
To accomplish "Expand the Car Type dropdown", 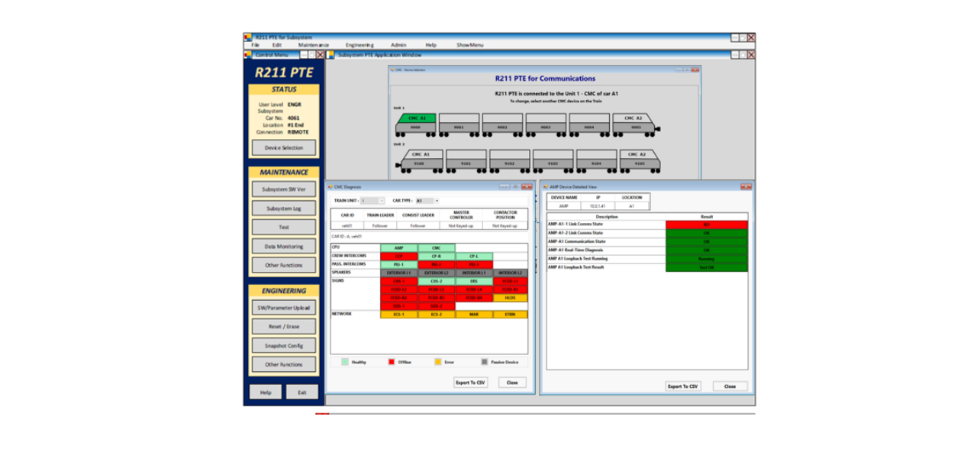I will [427, 201].
